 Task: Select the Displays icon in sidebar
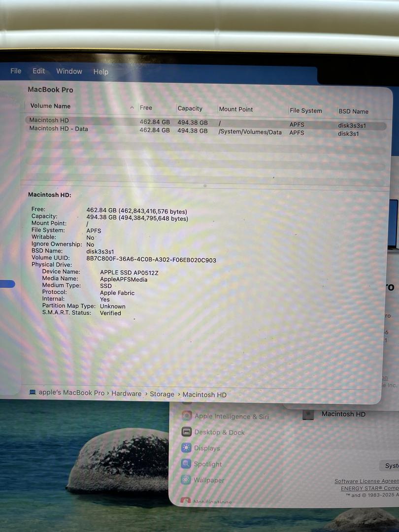[x=186, y=448]
